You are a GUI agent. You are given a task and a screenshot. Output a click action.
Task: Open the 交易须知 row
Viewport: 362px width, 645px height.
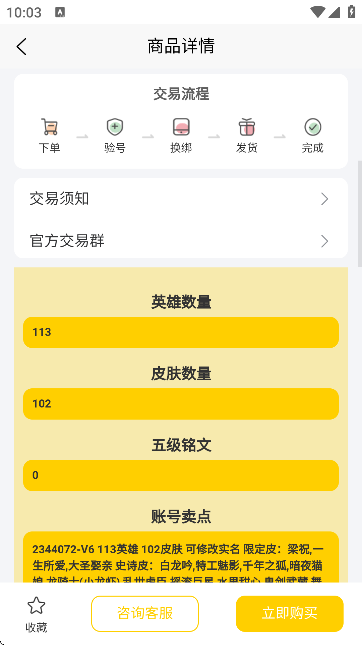click(181, 199)
